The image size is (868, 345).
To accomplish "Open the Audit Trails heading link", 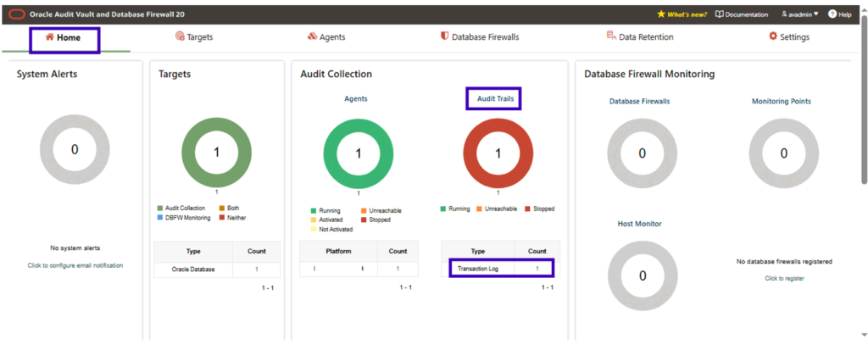I will [x=493, y=99].
